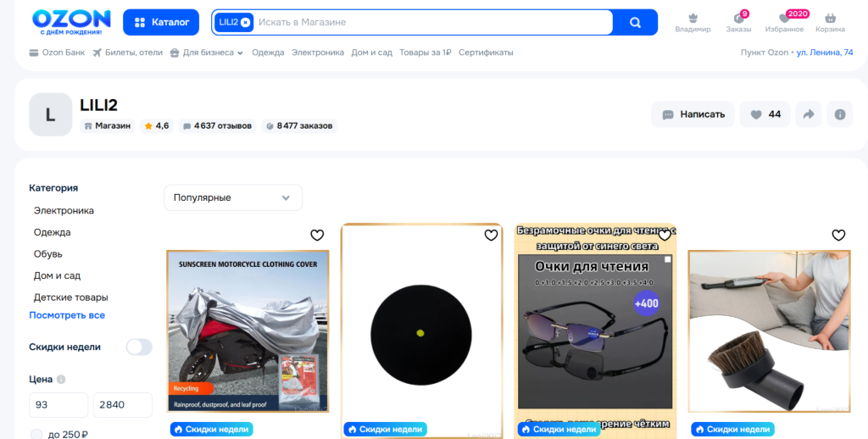Open vacuum brush nozzle product image

[x=769, y=331]
